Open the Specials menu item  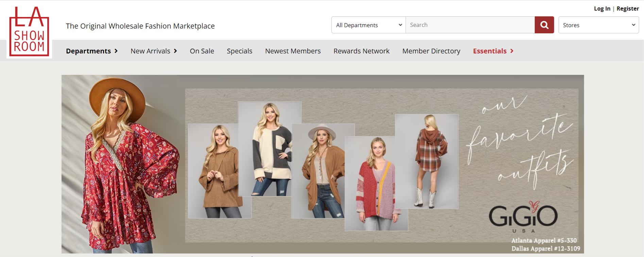pos(239,51)
